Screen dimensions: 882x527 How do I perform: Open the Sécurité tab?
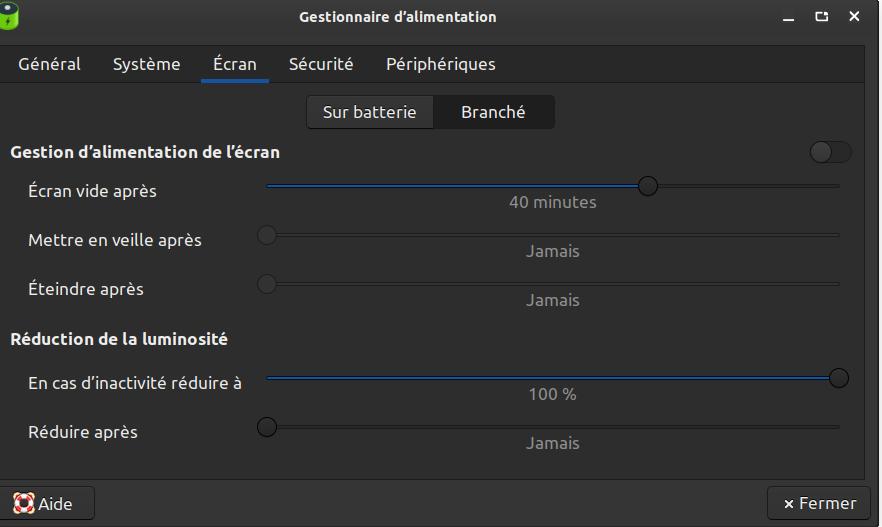pyautogui.click(x=321, y=64)
